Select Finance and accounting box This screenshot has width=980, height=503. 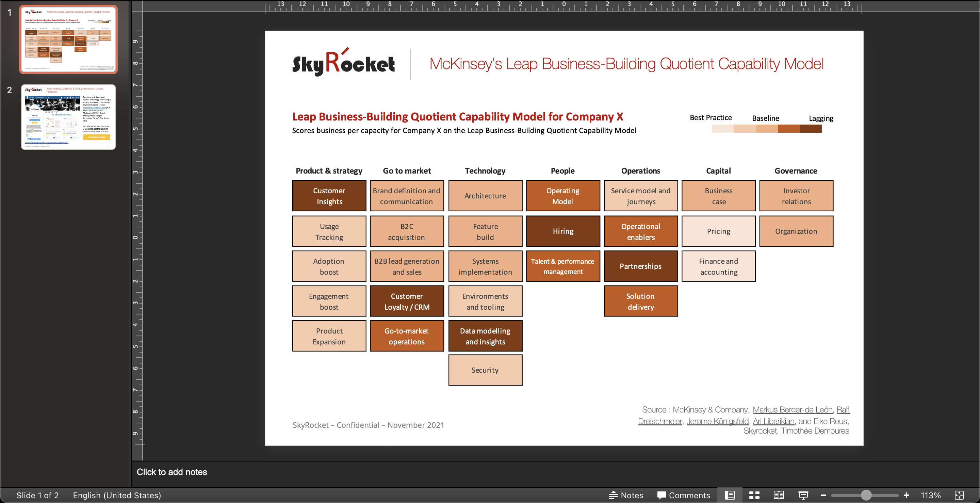[x=719, y=266]
